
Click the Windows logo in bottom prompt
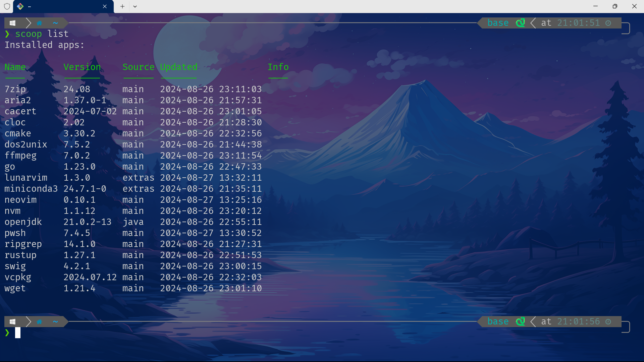(12, 322)
